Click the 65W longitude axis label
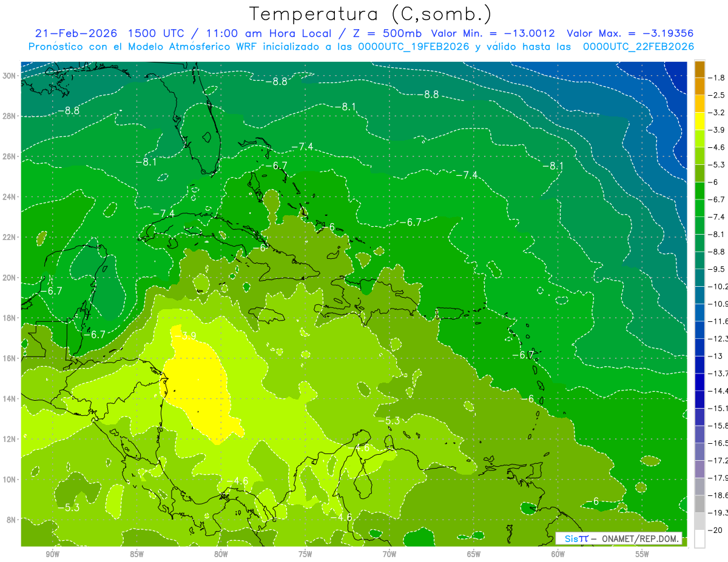728x562 pixels. coord(474,555)
